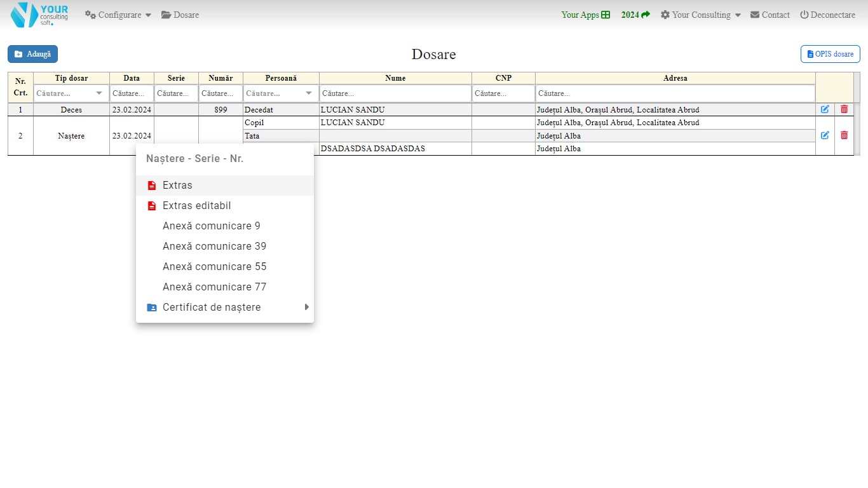Expand the Certificat de naștere submenu arrow
868x488 pixels.
click(306, 308)
